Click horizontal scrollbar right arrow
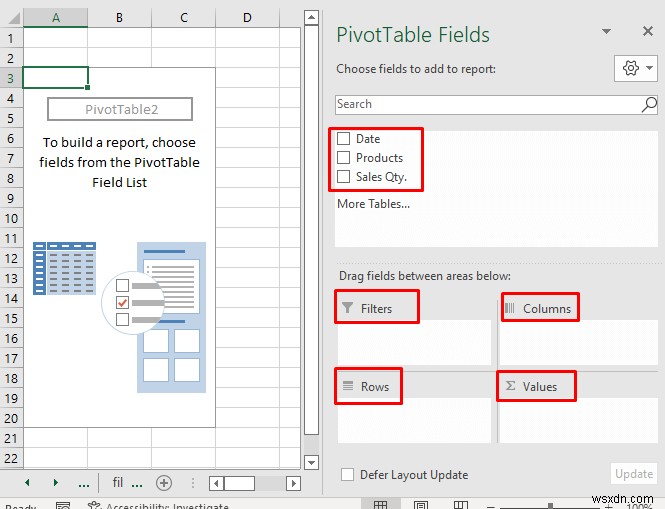The width and height of the screenshot is (665, 509). (293, 483)
